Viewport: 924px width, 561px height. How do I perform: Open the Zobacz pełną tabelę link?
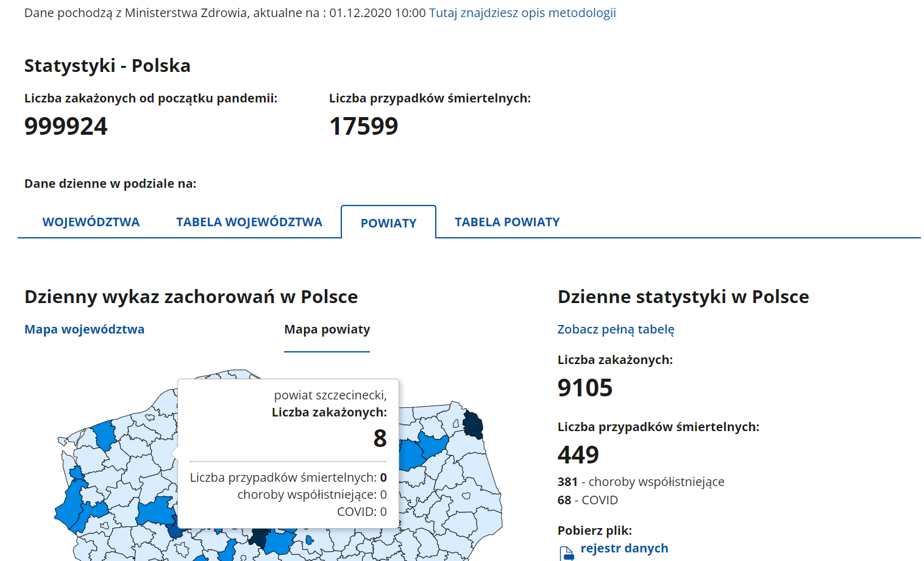point(616,329)
